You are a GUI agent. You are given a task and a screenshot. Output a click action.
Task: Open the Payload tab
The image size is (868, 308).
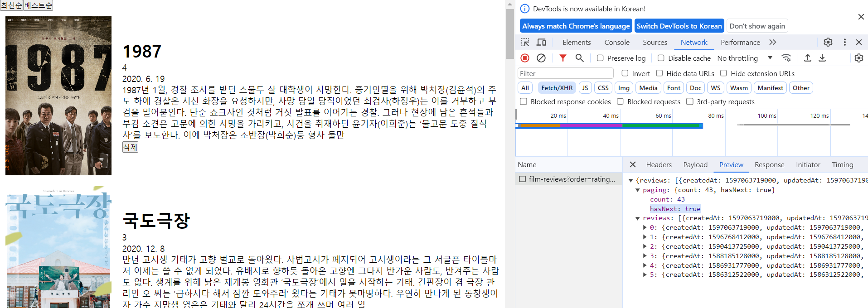click(695, 164)
